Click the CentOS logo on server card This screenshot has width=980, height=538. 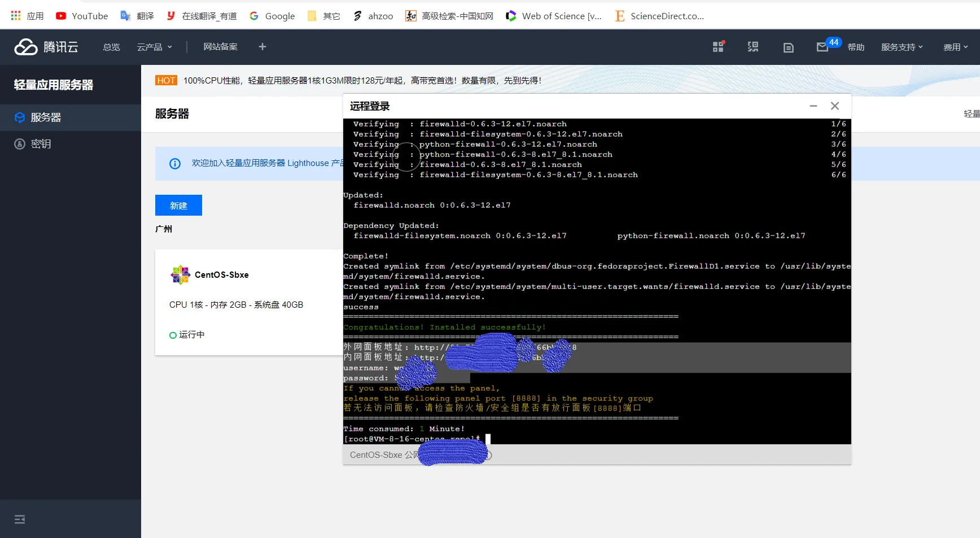click(180, 275)
